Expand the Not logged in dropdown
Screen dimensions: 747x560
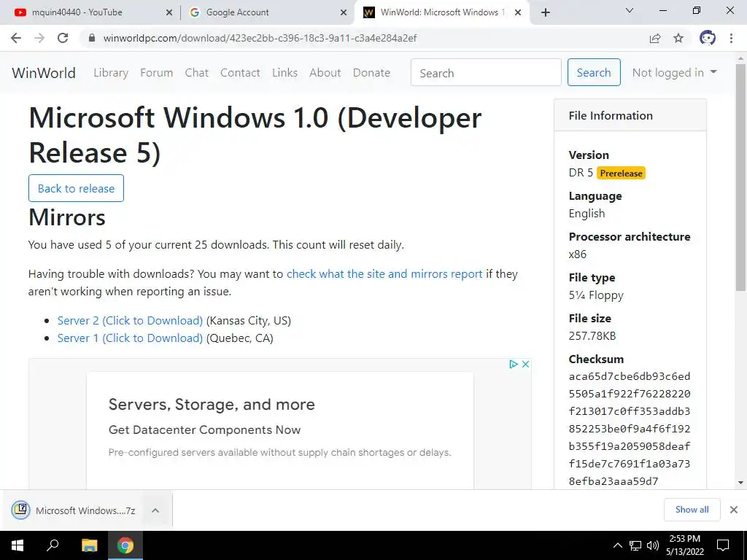point(674,73)
